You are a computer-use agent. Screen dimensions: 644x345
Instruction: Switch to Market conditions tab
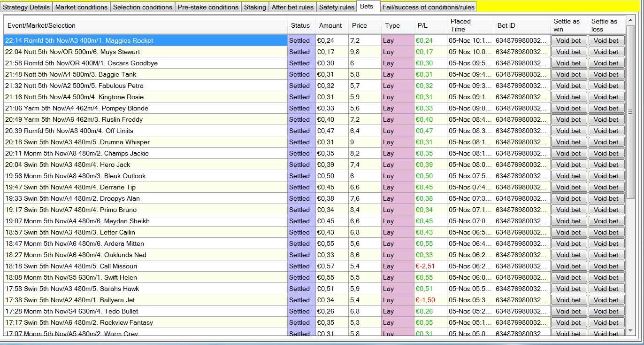point(81,7)
